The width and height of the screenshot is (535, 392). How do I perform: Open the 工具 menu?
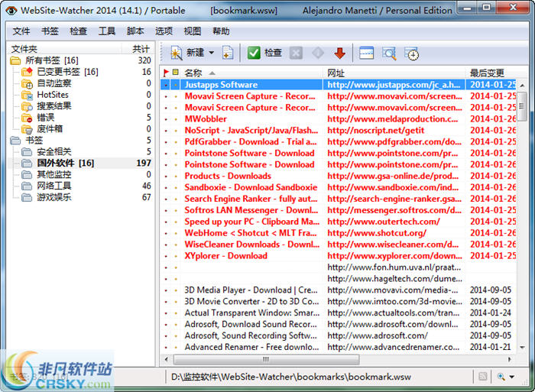107,31
